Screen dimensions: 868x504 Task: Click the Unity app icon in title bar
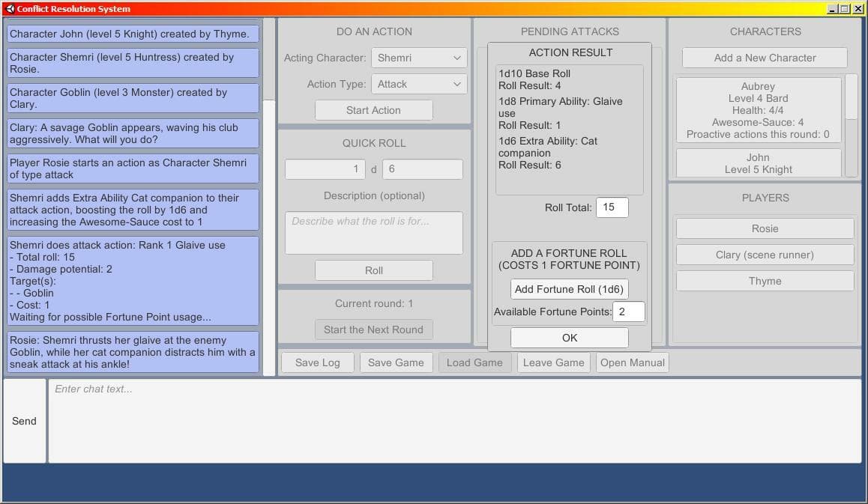(10, 9)
